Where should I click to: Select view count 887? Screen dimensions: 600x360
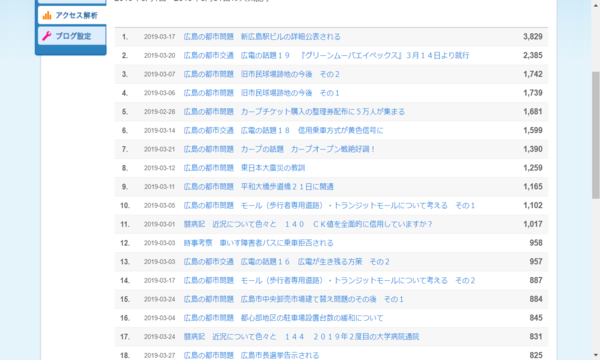point(536,280)
